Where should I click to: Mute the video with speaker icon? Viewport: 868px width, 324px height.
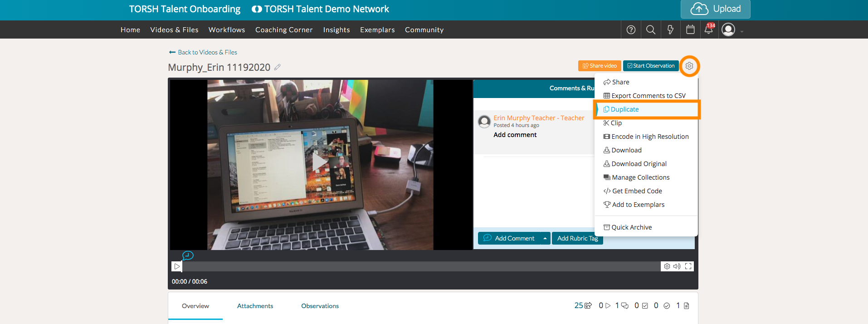[677, 266]
